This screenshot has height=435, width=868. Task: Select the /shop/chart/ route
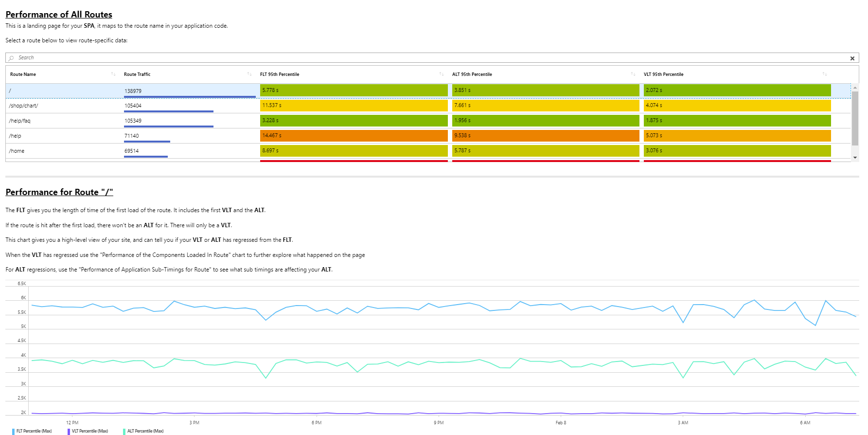[428, 106]
